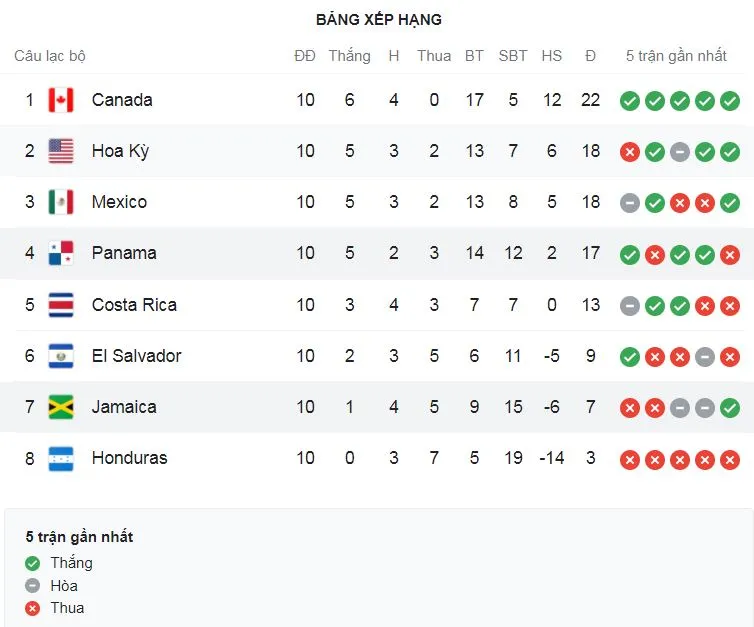Viewport: 754px width, 627px height.
Task: Click Mexico's first gray draw icon
Action: point(630,203)
